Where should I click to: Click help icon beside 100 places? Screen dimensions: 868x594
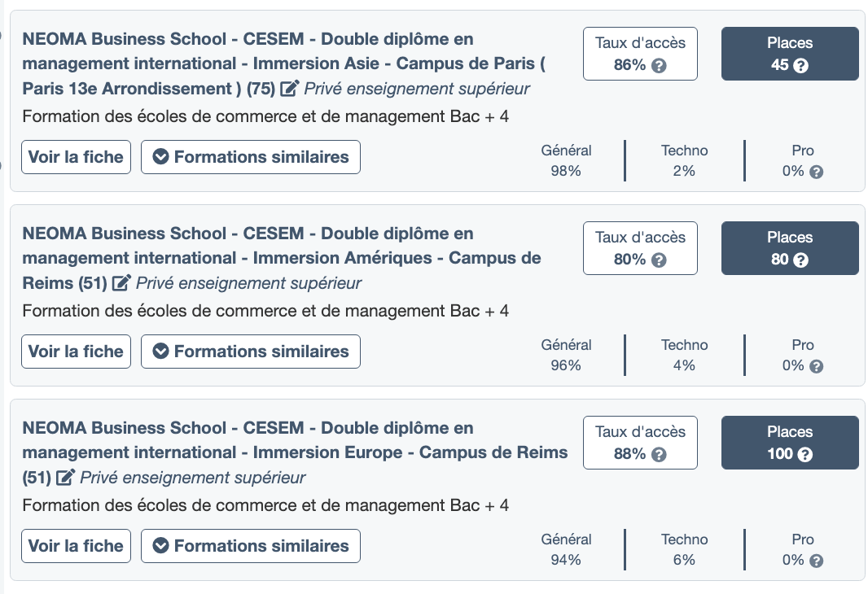[805, 455]
